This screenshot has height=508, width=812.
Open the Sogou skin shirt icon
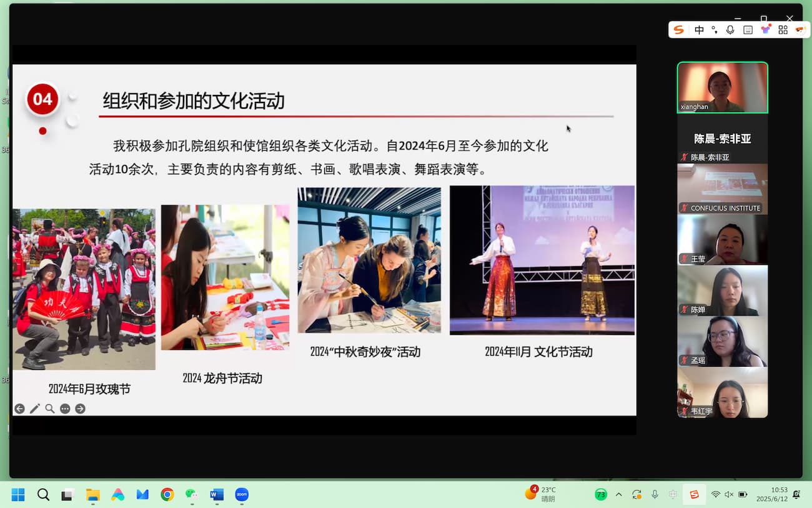point(765,30)
